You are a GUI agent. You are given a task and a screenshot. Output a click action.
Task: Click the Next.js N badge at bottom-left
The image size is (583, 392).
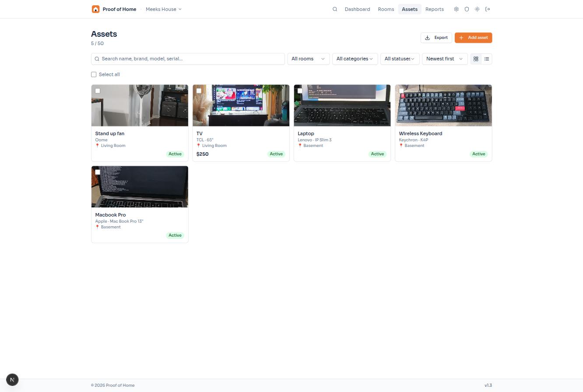[12, 380]
